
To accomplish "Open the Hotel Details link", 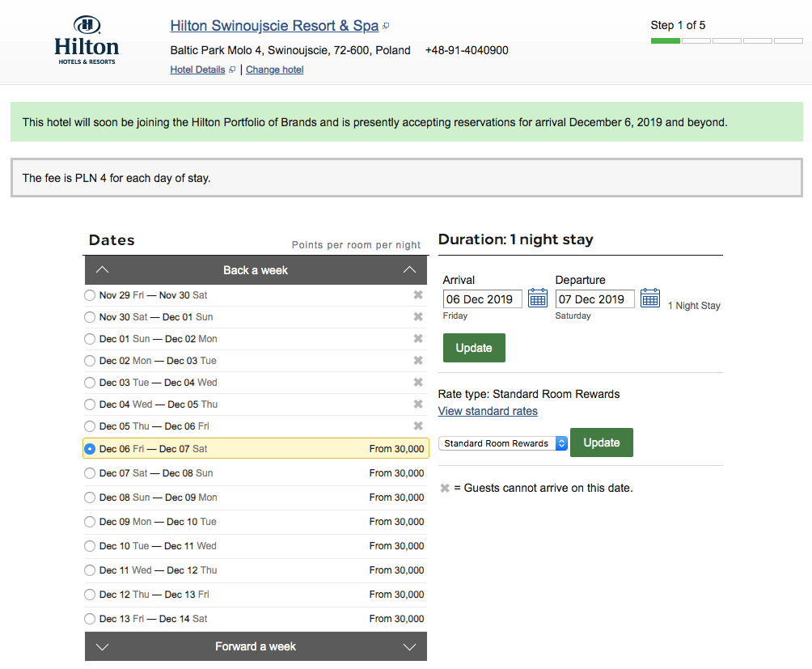I will 198,70.
